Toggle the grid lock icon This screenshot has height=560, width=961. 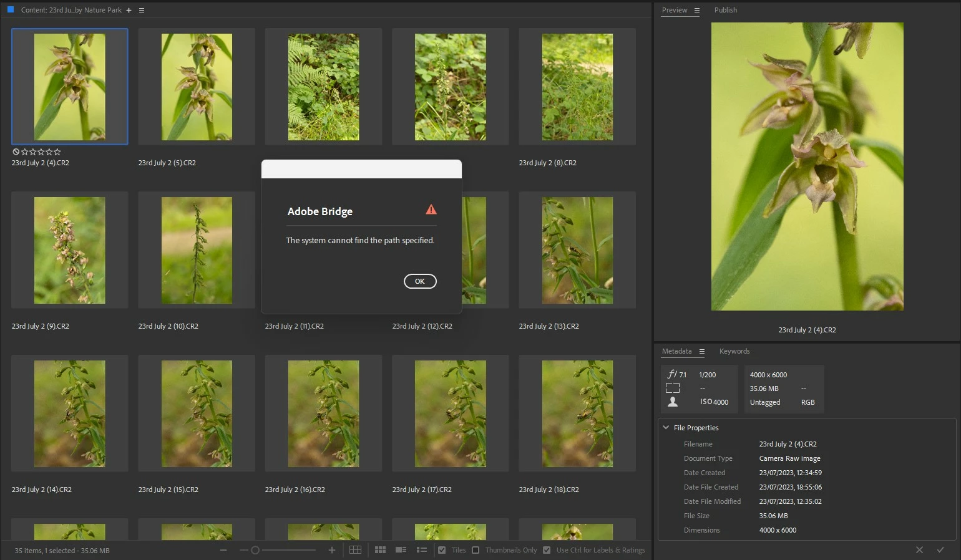(355, 550)
